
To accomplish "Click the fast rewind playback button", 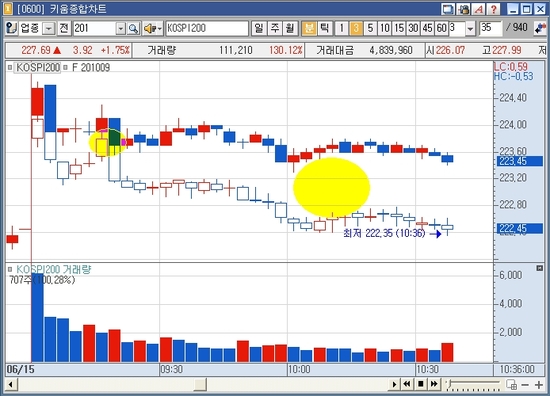I will click(407, 384).
